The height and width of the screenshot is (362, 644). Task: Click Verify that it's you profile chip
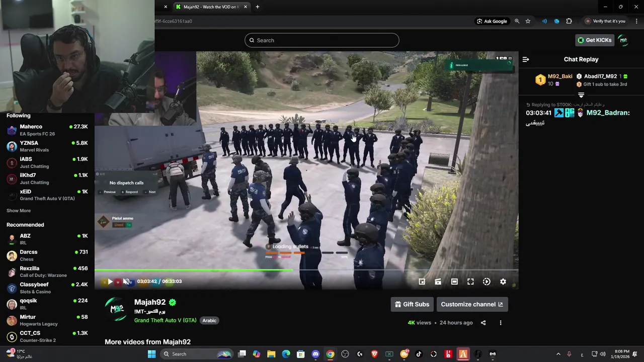(605, 21)
